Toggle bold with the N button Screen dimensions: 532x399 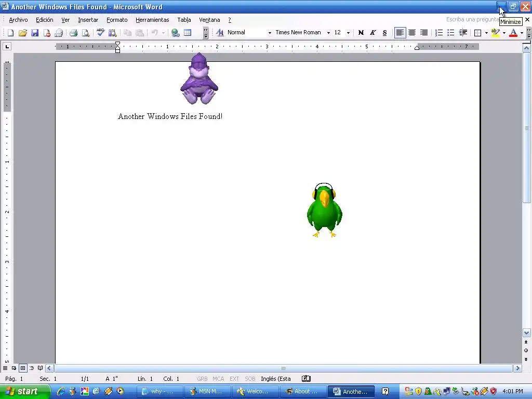click(x=361, y=33)
